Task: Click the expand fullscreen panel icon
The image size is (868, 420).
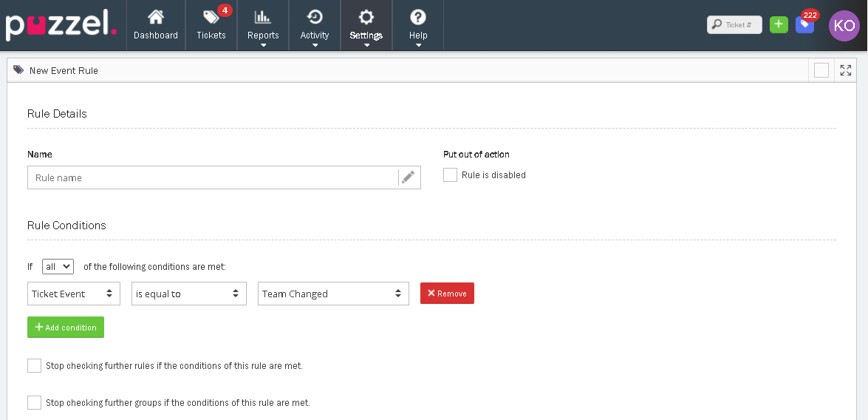Action: pos(846,70)
